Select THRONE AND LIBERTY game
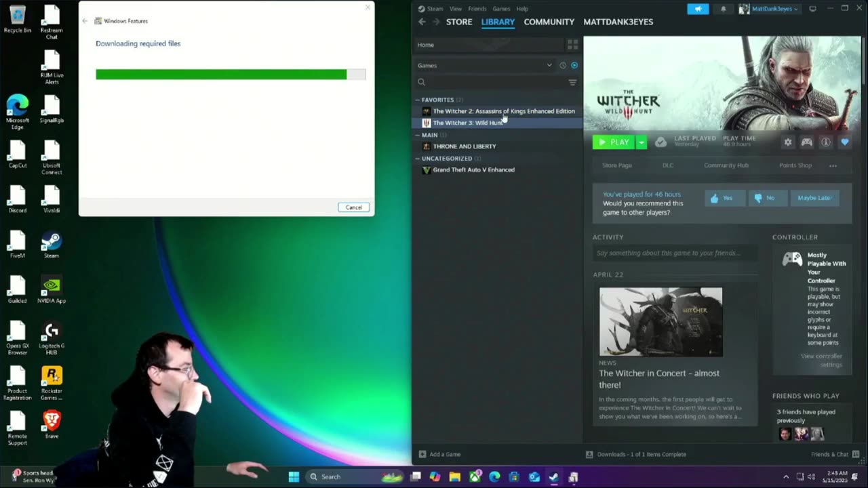The height and width of the screenshot is (488, 868). [x=498, y=146]
